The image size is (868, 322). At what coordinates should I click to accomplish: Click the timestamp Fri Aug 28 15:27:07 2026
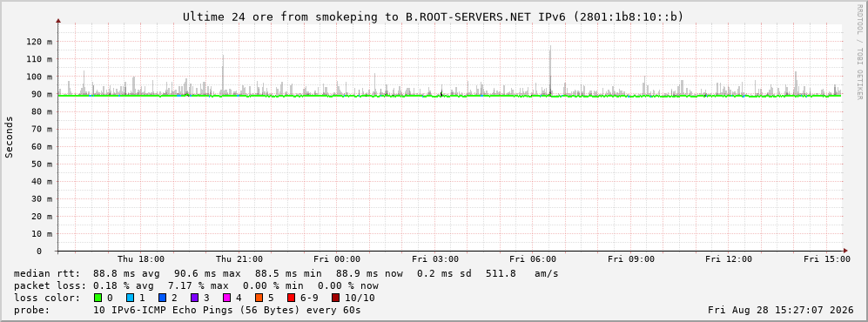point(781,310)
